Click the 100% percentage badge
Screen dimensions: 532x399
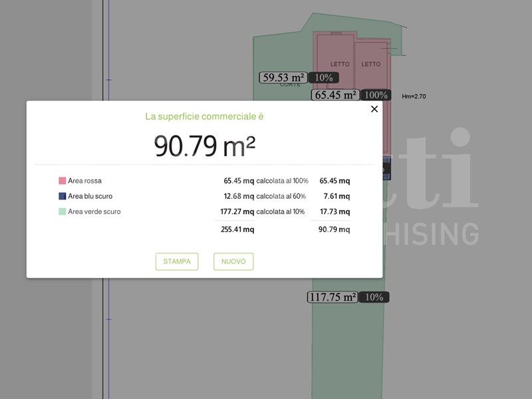click(376, 95)
